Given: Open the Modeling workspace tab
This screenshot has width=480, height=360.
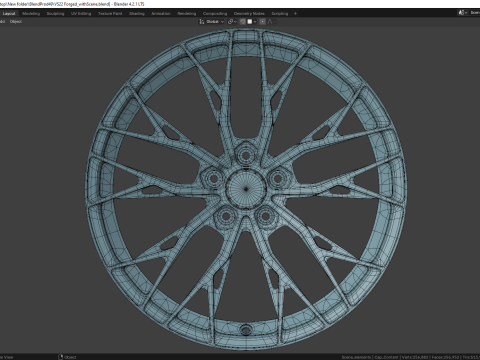Looking at the screenshot, I should (31, 14).
